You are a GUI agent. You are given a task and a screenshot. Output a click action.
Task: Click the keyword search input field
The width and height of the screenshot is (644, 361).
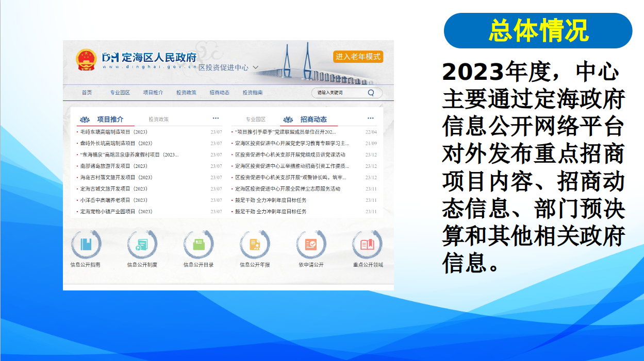point(338,93)
